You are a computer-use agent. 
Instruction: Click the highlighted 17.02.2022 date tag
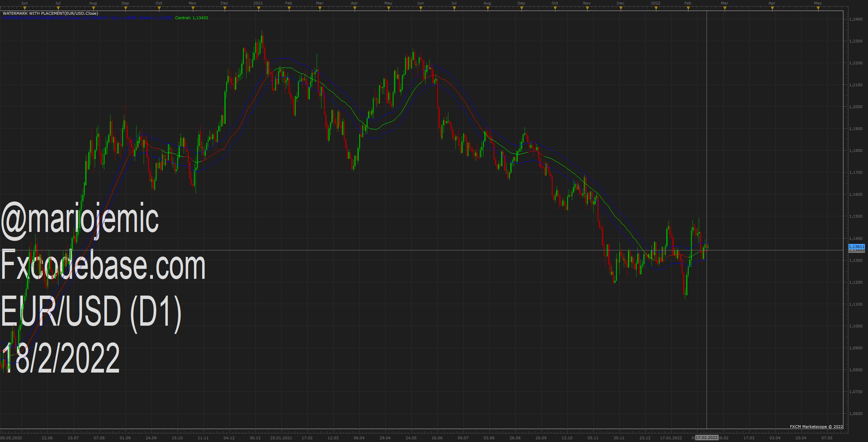pyautogui.click(x=707, y=438)
